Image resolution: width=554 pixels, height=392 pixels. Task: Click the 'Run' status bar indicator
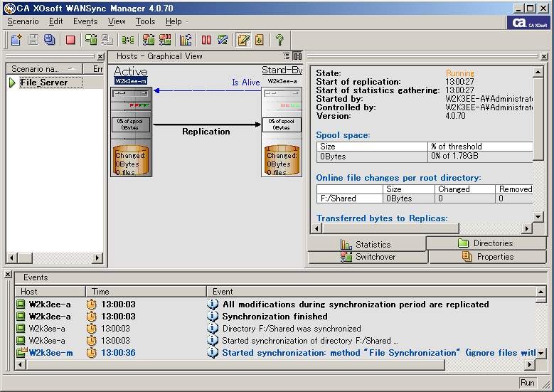pos(528,383)
